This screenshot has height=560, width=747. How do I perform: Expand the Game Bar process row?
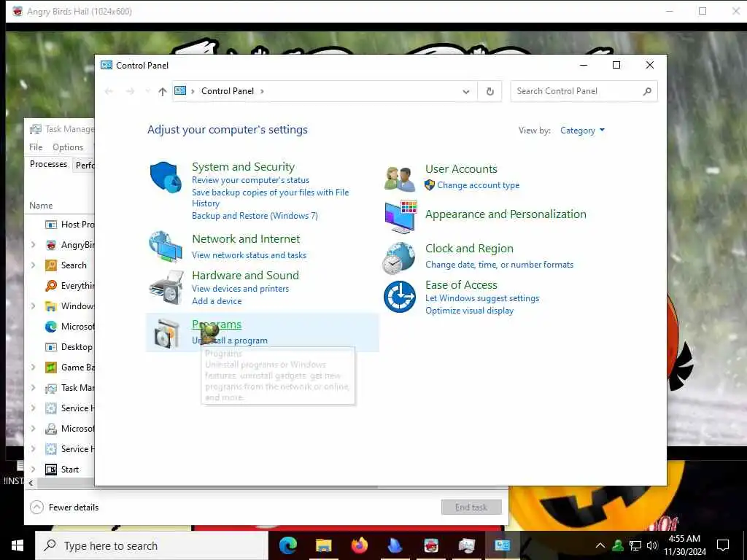click(33, 367)
